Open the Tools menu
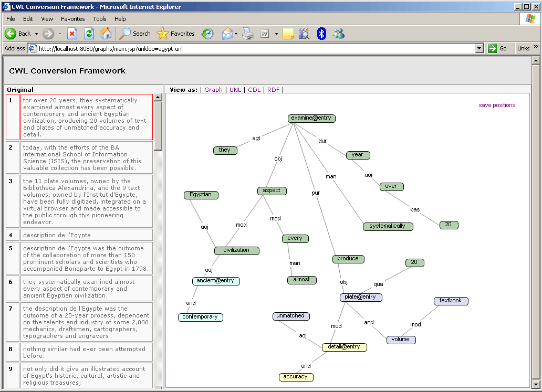This screenshot has width=542, height=392. coord(100,19)
